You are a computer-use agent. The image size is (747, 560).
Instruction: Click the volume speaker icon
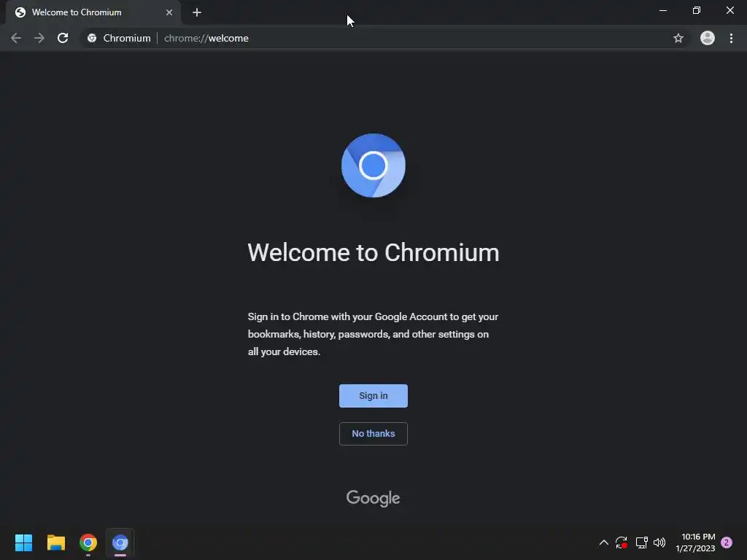coord(659,542)
